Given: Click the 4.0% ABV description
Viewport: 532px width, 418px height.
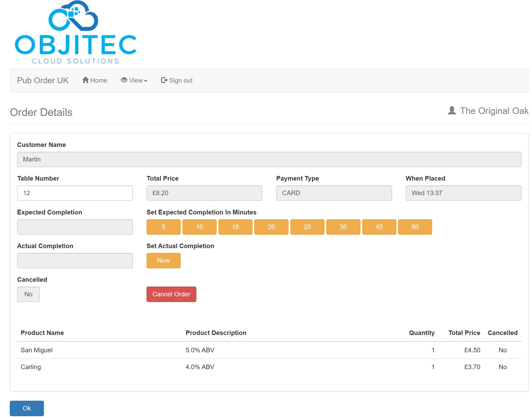Looking at the screenshot, I should pyautogui.click(x=200, y=367).
